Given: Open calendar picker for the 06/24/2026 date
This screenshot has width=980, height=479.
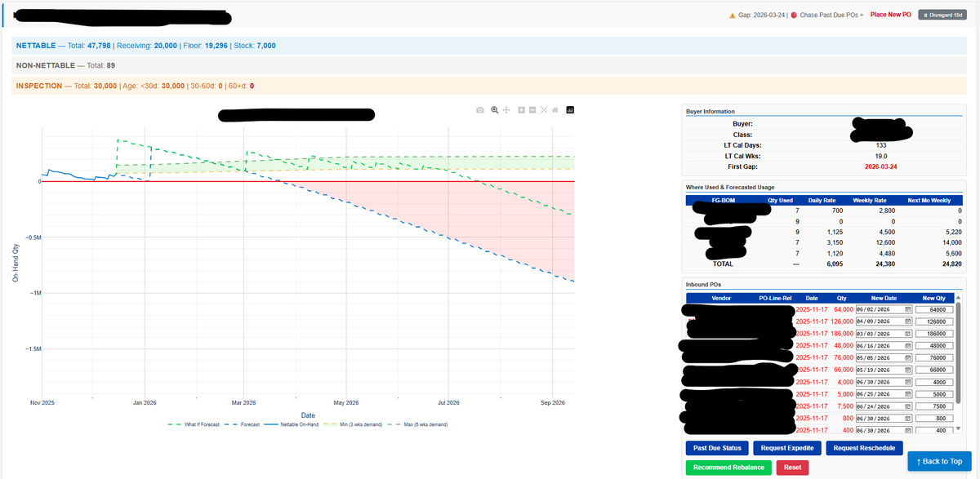Looking at the screenshot, I should pos(908,406).
